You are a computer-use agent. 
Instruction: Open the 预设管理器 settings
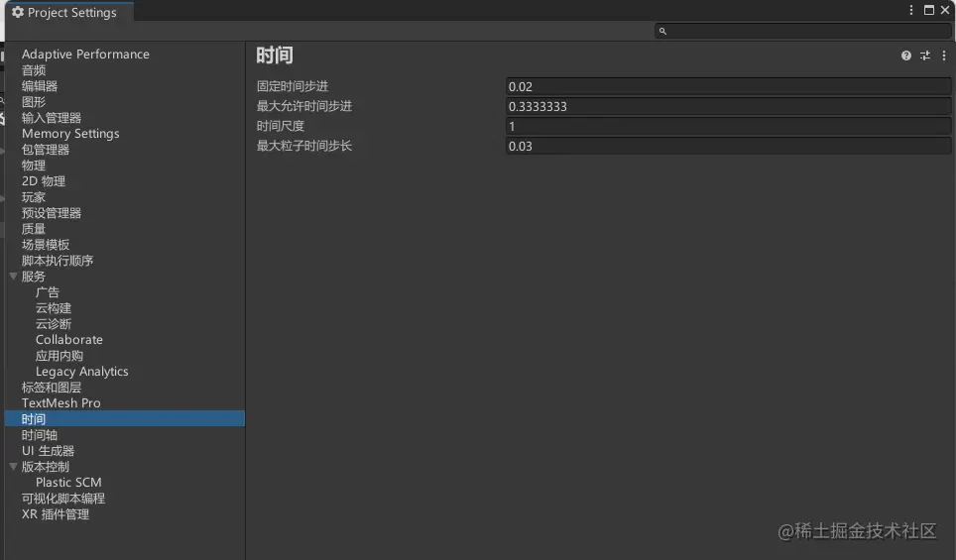click(x=52, y=213)
